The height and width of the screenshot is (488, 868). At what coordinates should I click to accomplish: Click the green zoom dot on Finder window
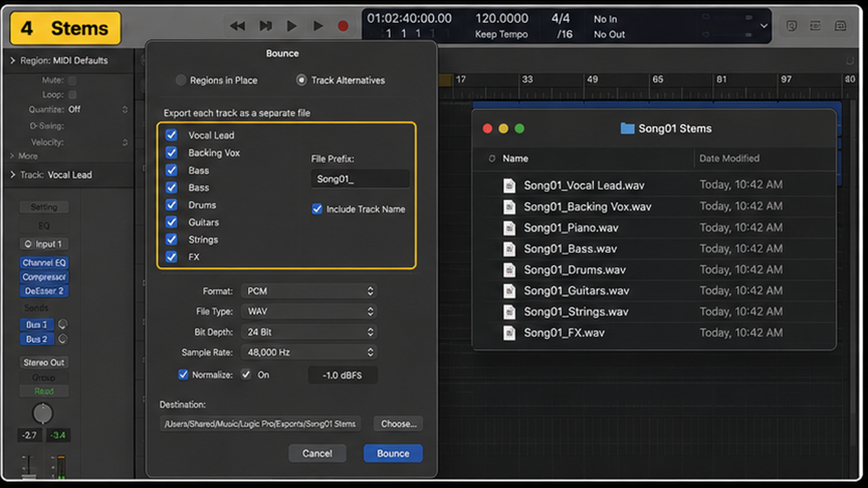tap(519, 128)
